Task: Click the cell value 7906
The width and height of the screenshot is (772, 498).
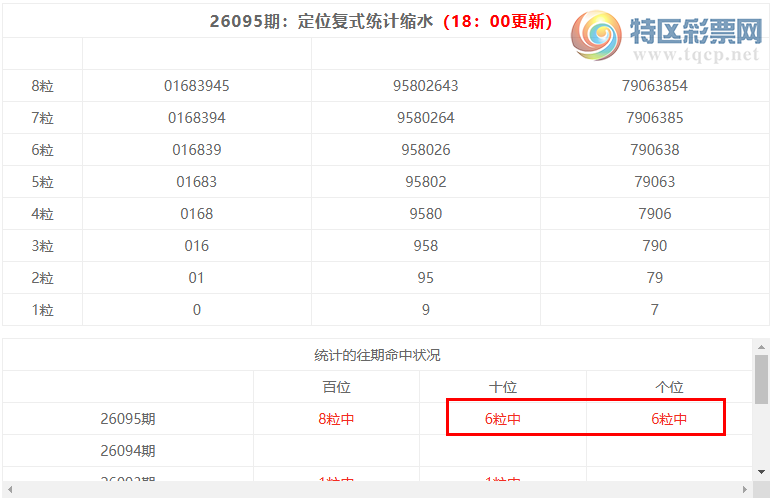Action: (x=655, y=214)
